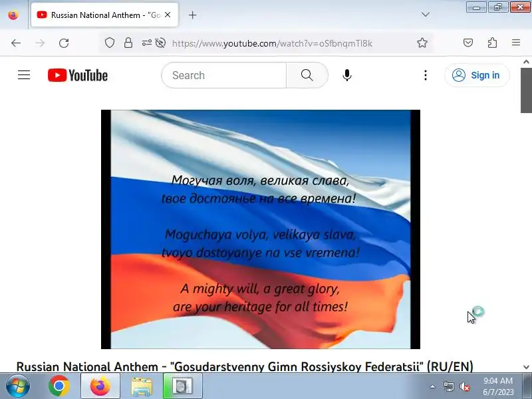Open the clock showing 9:04 AM

[498, 386]
